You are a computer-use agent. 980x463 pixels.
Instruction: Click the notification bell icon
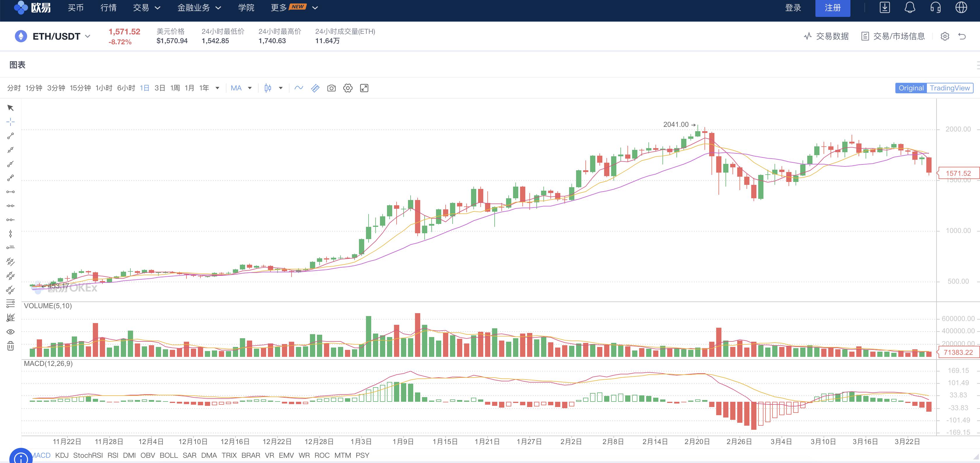coord(910,8)
